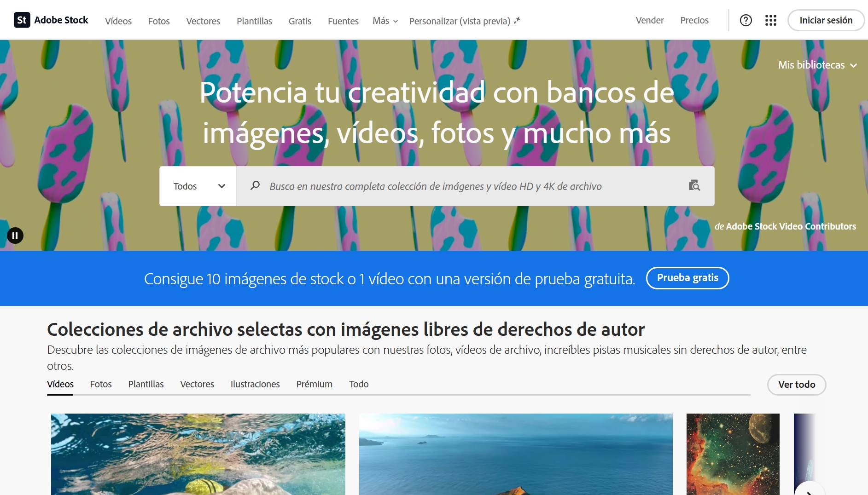This screenshot has width=868, height=495.
Task: Click the visual search camera icon
Action: click(x=694, y=186)
